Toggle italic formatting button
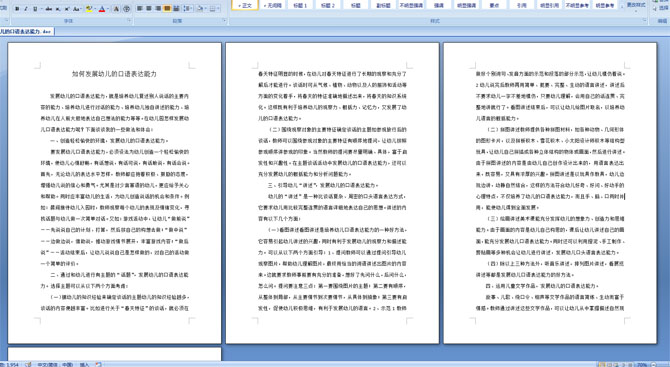 26,9
